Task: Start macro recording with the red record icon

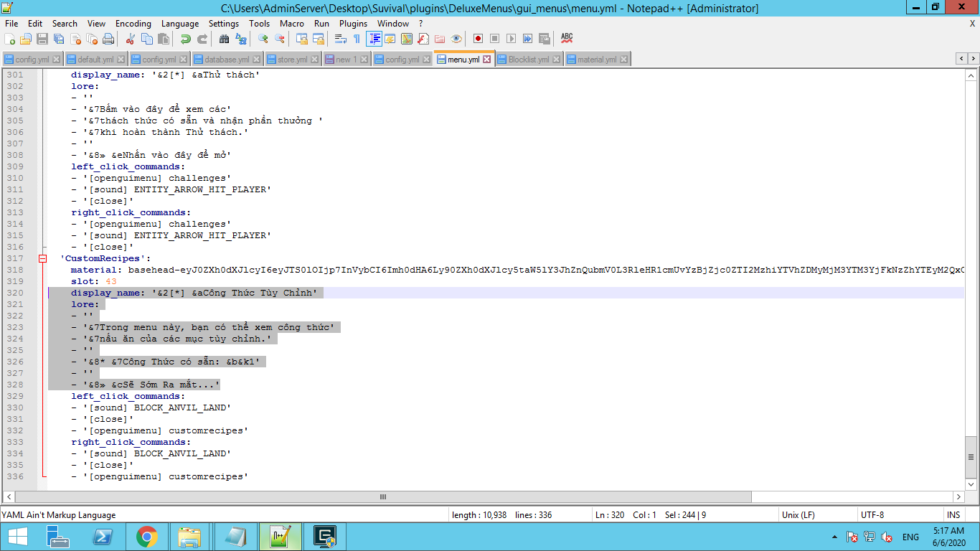Action: 478,39
